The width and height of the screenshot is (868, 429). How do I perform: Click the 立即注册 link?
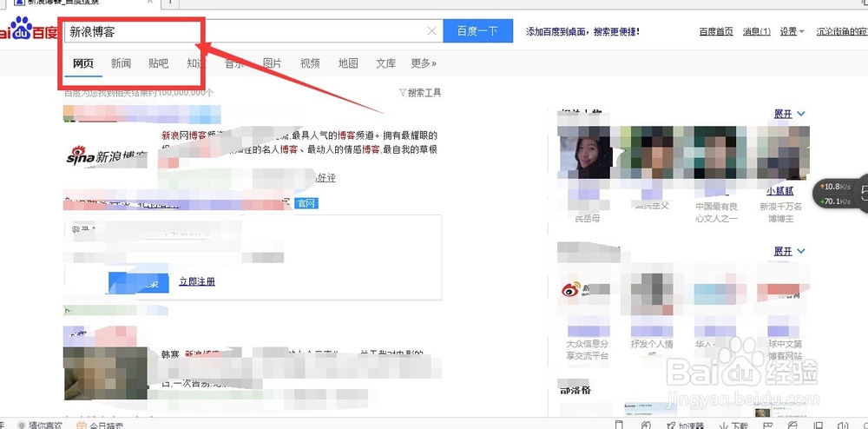click(196, 281)
